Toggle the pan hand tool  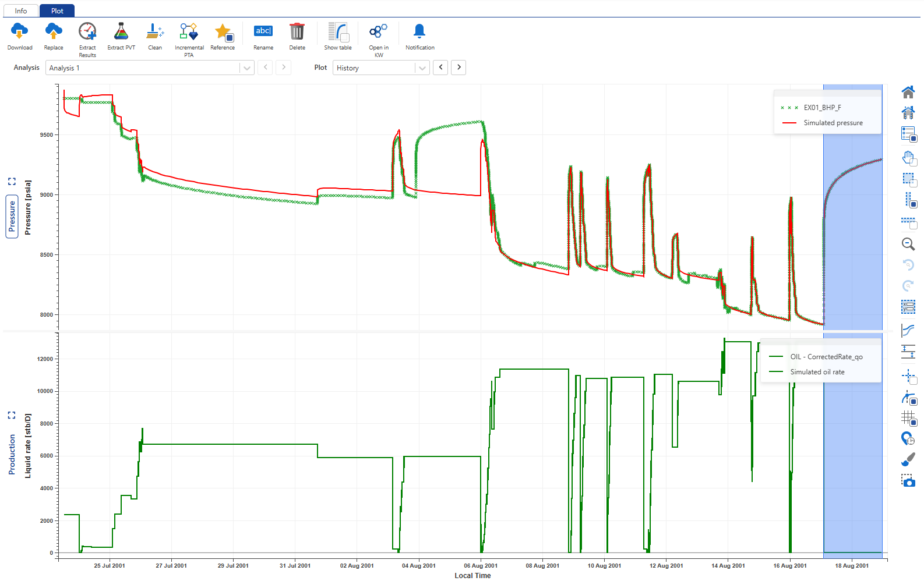point(908,158)
